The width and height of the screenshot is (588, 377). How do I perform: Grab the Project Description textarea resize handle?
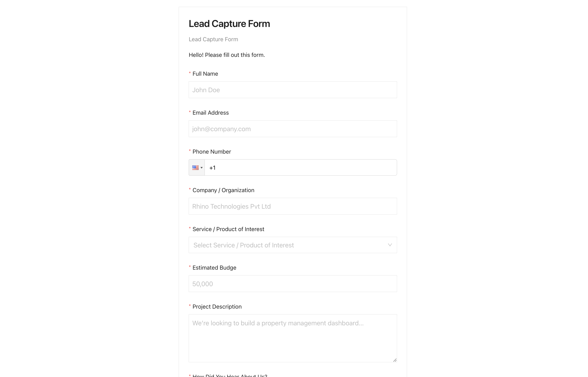click(x=395, y=360)
